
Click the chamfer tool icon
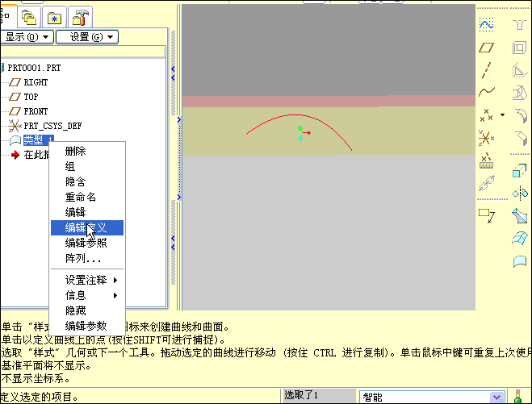coord(521,138)
